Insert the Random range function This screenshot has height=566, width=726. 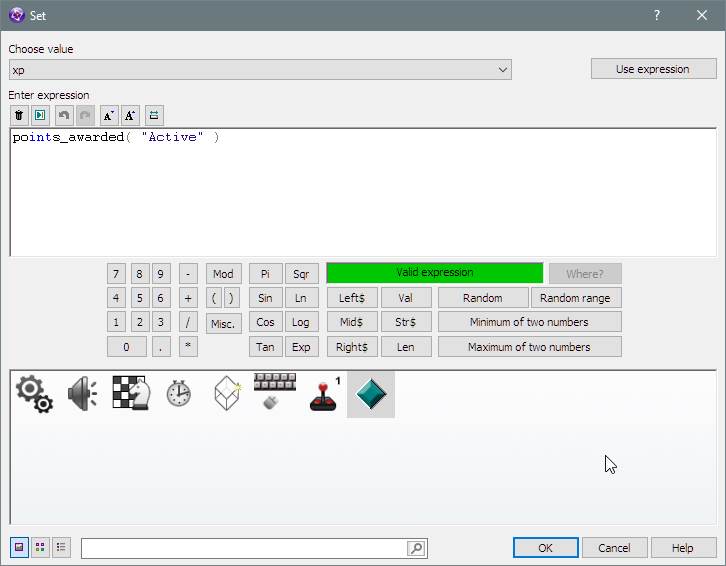point(576,298)
